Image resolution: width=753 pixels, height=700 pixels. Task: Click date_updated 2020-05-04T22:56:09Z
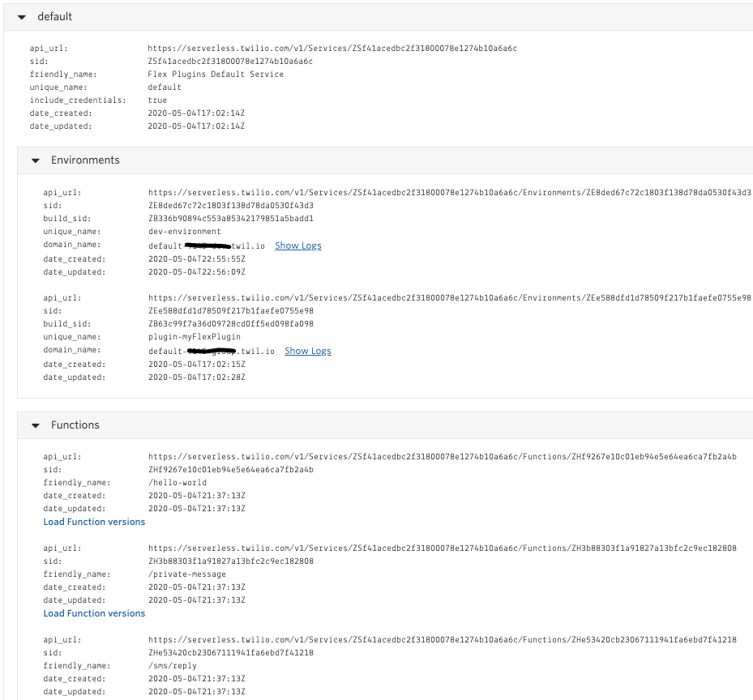[x=197, y=271]
